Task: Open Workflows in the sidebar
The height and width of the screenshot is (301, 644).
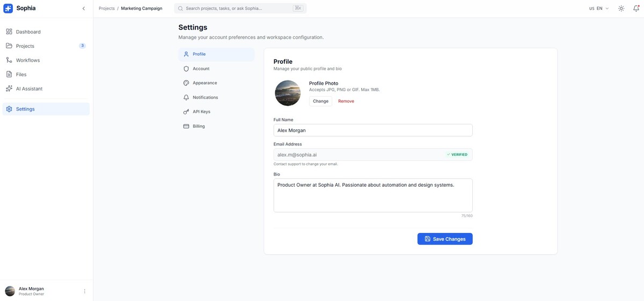Action: click(x=27, y=60)
